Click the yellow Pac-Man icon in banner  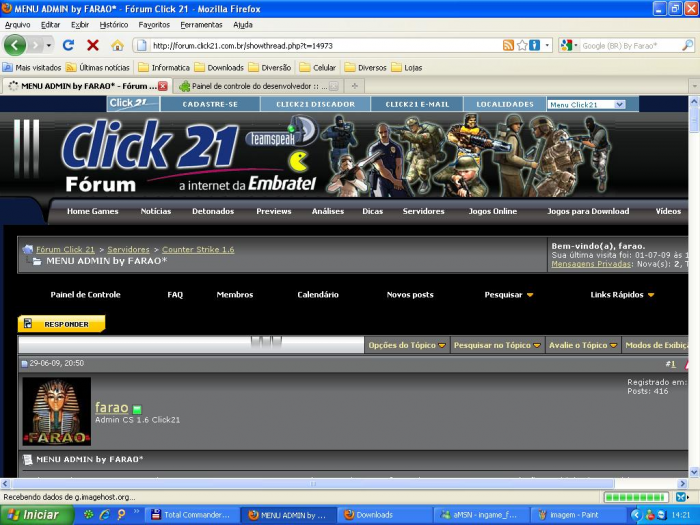pyautogui.click(x=299, y=162)
